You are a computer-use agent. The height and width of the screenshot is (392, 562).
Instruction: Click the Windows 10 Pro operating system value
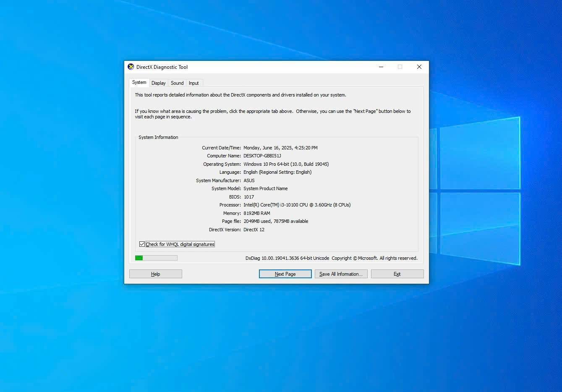286,164
